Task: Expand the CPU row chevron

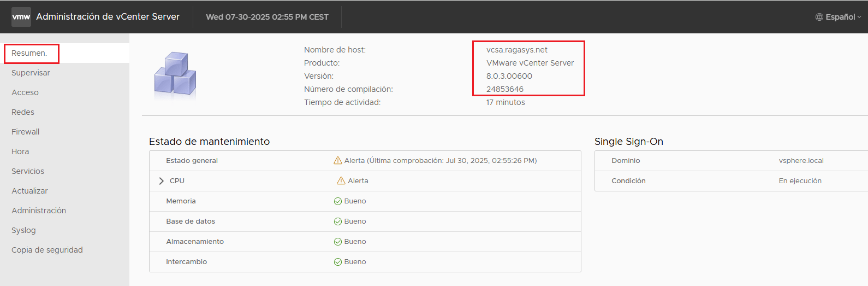Action: pyautogui.click(x=161, y=181)
